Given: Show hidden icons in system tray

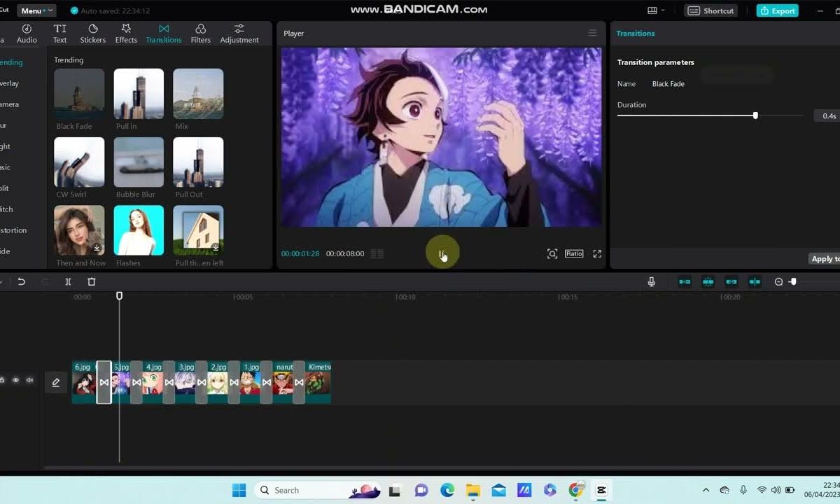Looking at the screenshot, I should tap(706, 490).
